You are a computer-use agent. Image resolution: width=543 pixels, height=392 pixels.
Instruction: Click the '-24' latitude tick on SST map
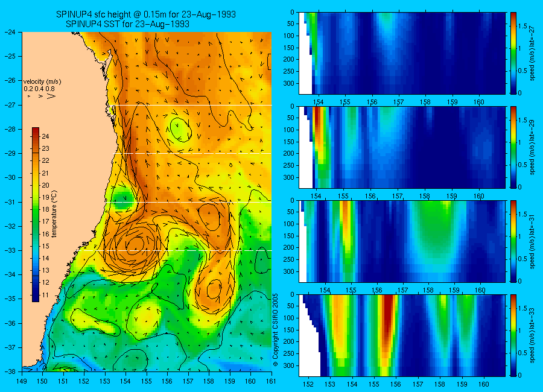click(x=10, y=32)
